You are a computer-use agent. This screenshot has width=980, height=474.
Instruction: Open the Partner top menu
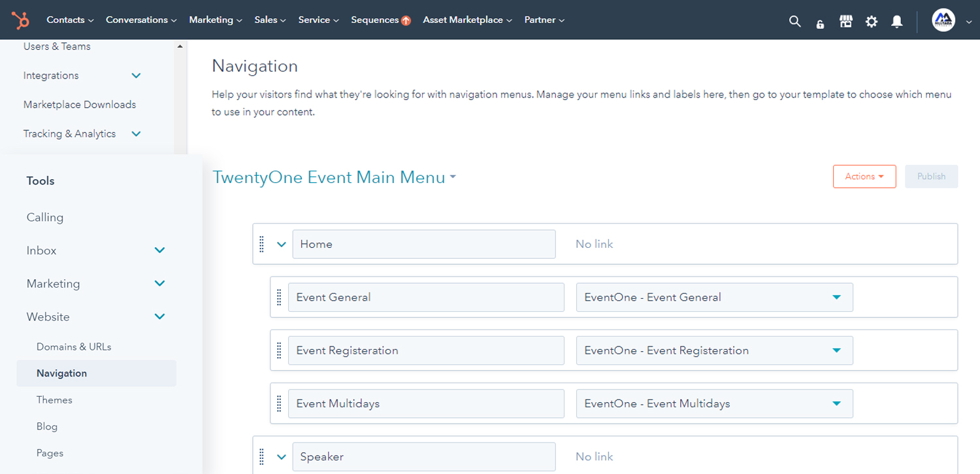tap(544, 20)
